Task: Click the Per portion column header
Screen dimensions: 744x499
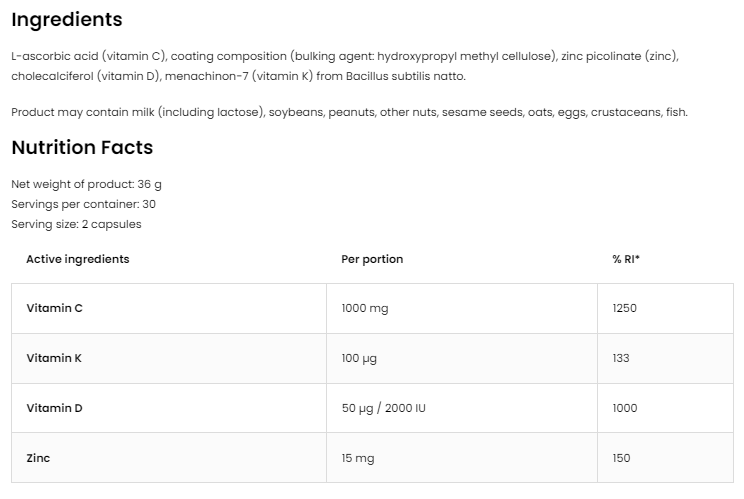Action: click(372, 259)
